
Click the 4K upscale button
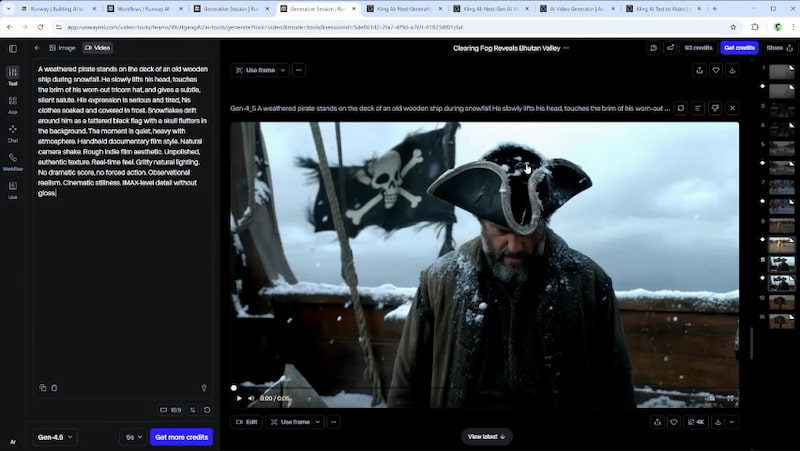click(696, 422)
